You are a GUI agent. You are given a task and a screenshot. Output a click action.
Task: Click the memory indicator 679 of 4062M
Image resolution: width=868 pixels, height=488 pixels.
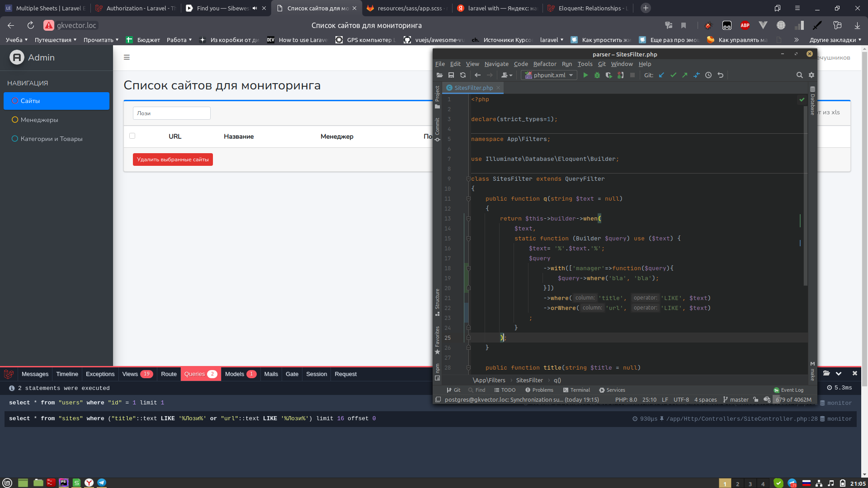(x=793, y=400)
